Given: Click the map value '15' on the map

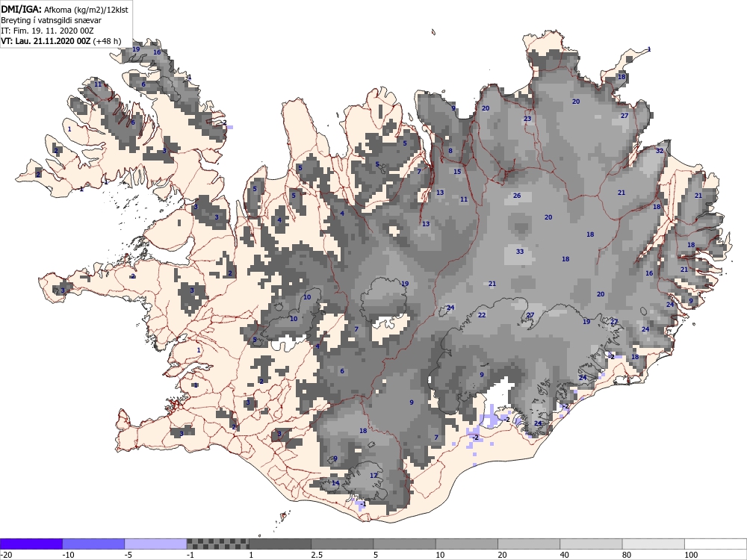Looking at the screenshot, I should click(457, 172).
